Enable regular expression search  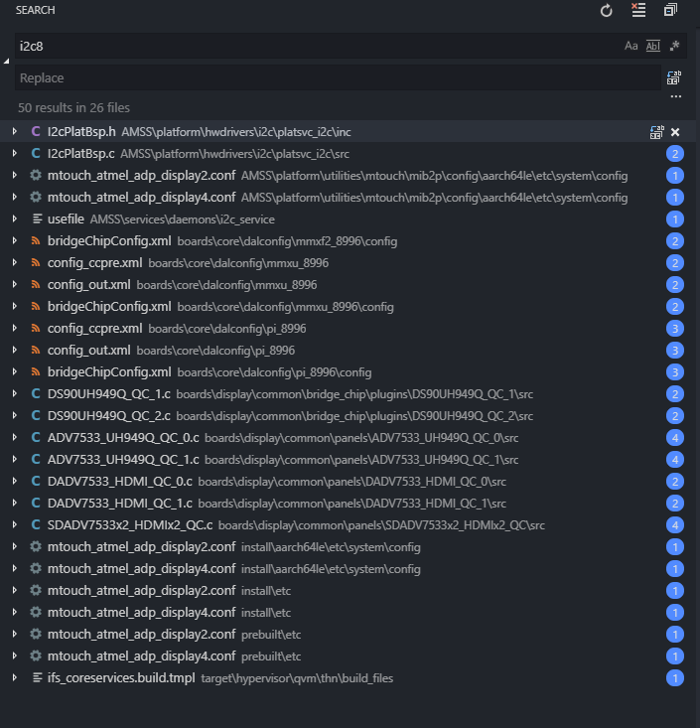[x=674, y=46]
